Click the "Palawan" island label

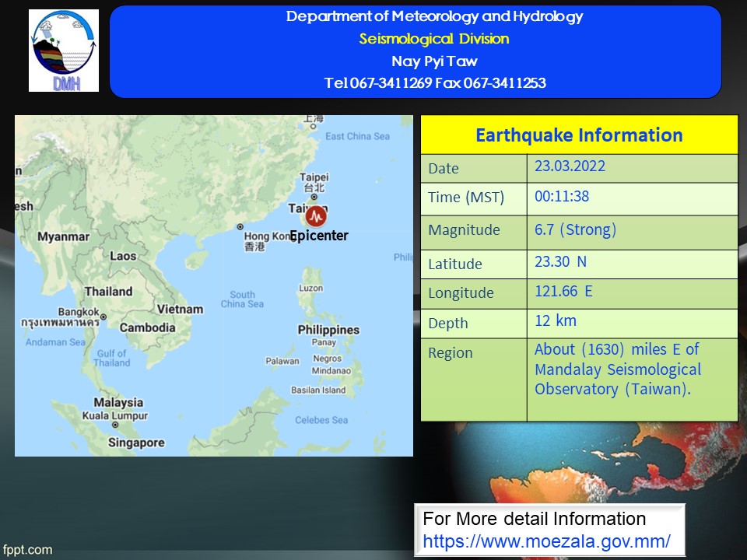pos(282,362)
